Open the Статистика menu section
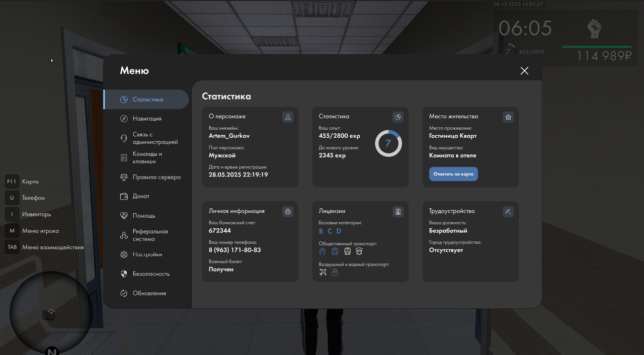 pos(146,100)
